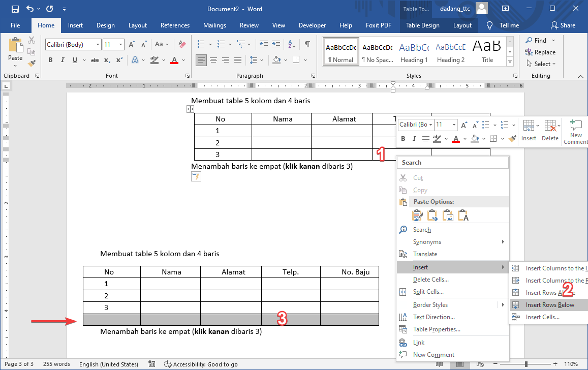Click the Save icon in title bar

pyautogui.click(x=15, y=9)
